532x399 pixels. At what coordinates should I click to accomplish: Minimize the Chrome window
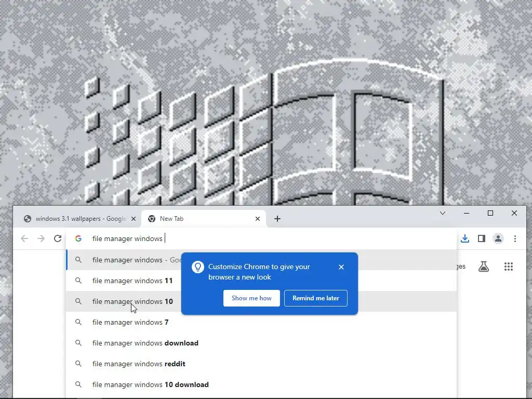[x=467, y=213]
